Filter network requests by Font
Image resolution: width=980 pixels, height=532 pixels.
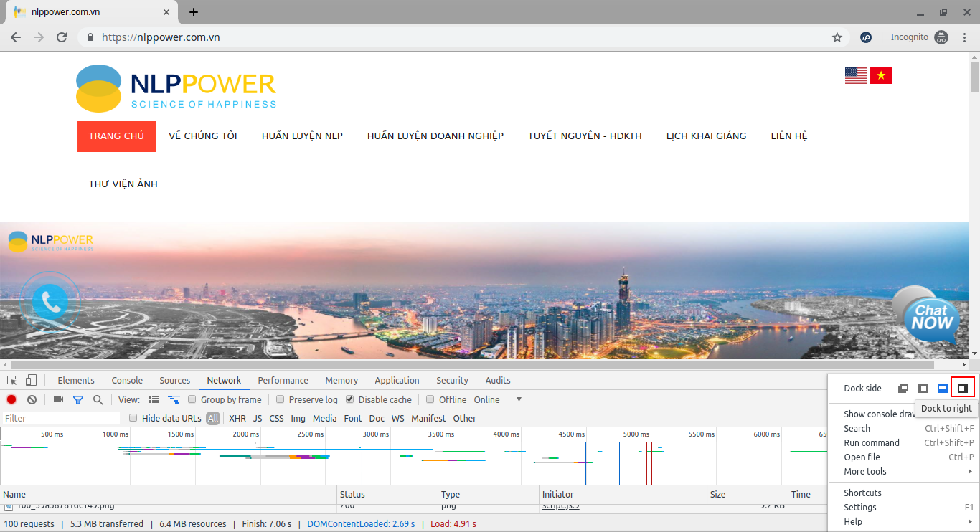[x=353, y=418]
